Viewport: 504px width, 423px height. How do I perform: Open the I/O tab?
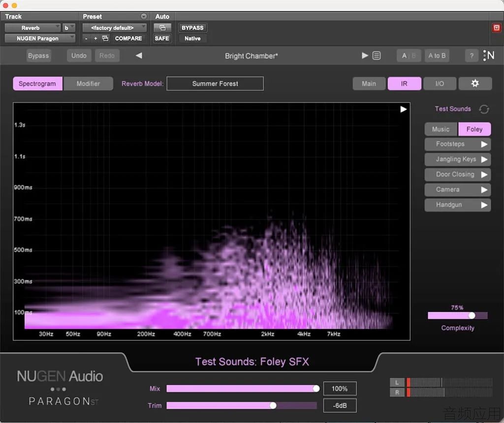click(x=440, y=84)
